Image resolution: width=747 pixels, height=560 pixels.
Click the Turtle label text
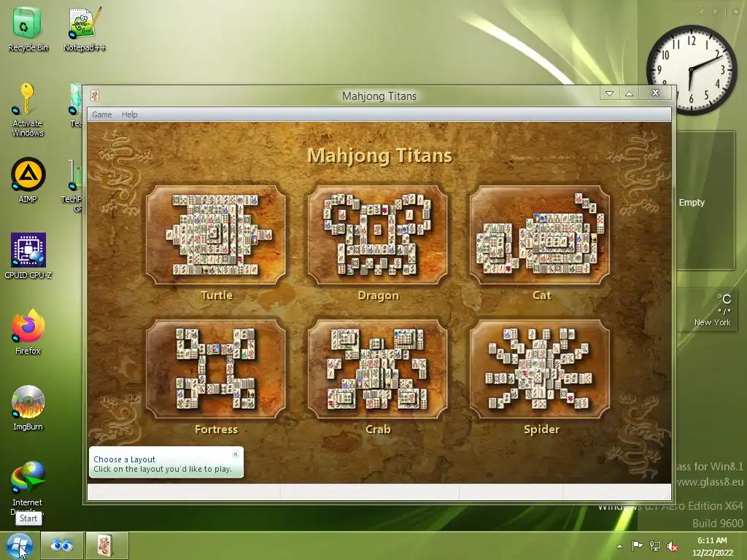(217, 295)
